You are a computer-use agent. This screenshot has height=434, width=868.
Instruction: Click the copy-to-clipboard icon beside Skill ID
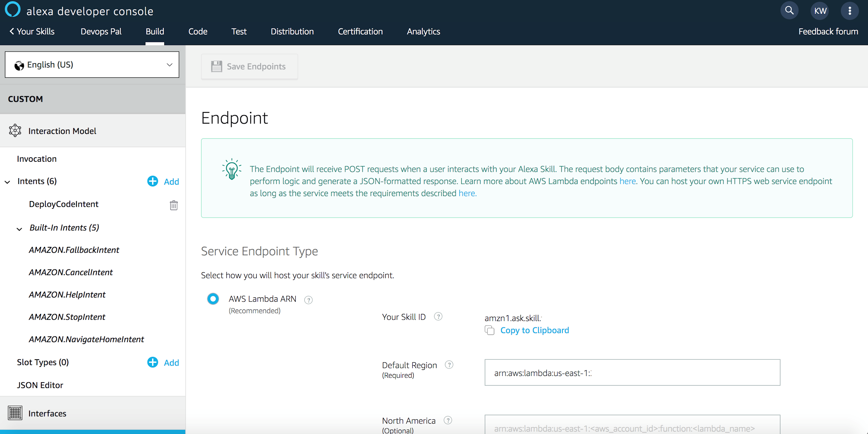click(490, 331)
